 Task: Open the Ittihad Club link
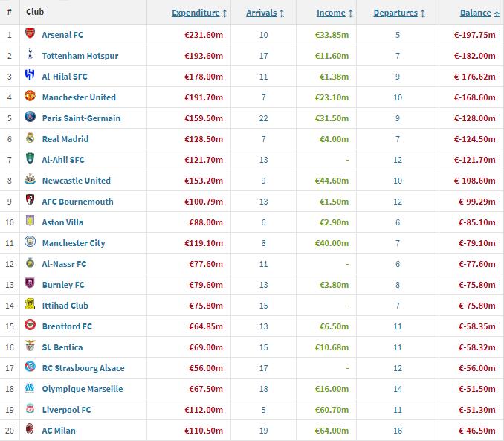65,306
